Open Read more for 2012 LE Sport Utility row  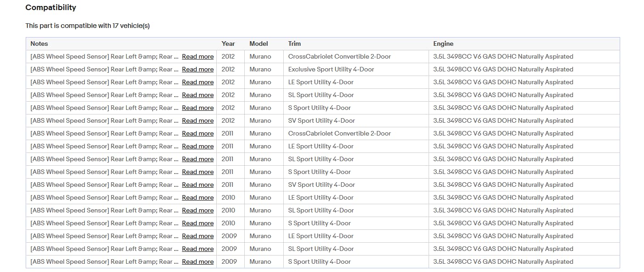pyautogui.click(x=198, y=82)
